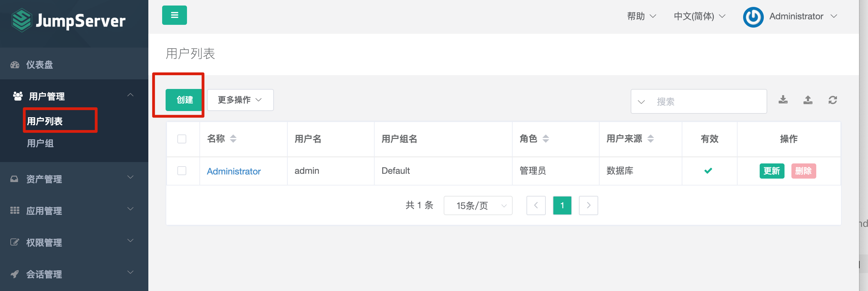Click the 共 1 条 total count text
This screenshot has height=291, width=868.
pyautogui.click(x=420, y=205)
